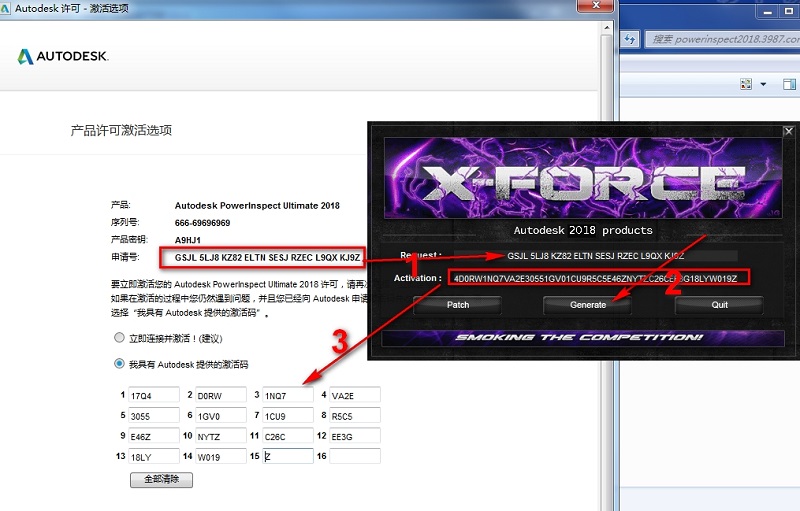800x511 pixels.
Task: Click the Generate button
Action: point(588,305)
